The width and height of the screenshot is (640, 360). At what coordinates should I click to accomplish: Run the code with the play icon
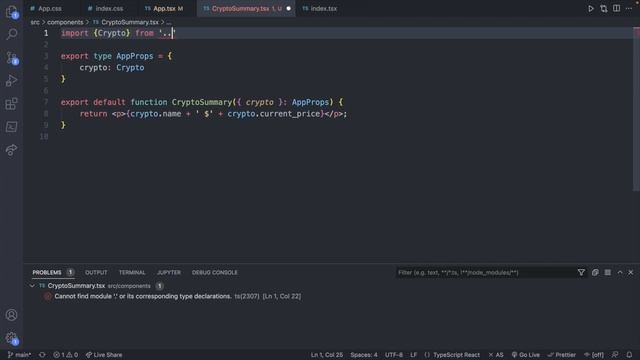coord(591,9)
